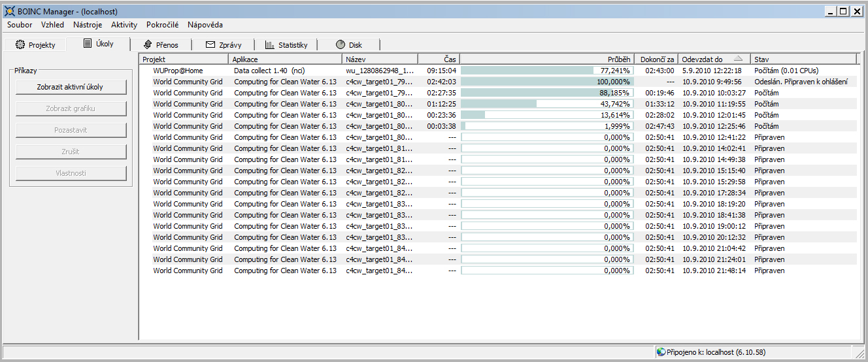
Task: Open the Soubor menu
Action: tap(20, 25)
